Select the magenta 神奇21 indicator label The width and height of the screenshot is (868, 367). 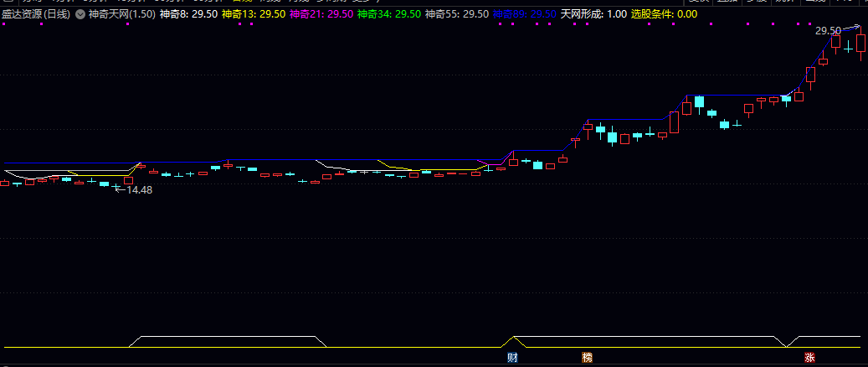click(321, 15)
